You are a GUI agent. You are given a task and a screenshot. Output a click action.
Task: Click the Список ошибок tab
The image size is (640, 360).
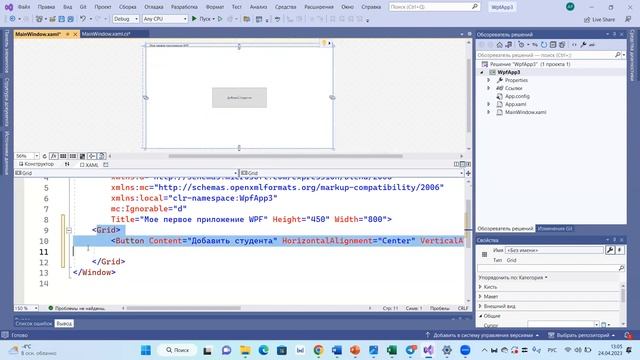point(34,323)
